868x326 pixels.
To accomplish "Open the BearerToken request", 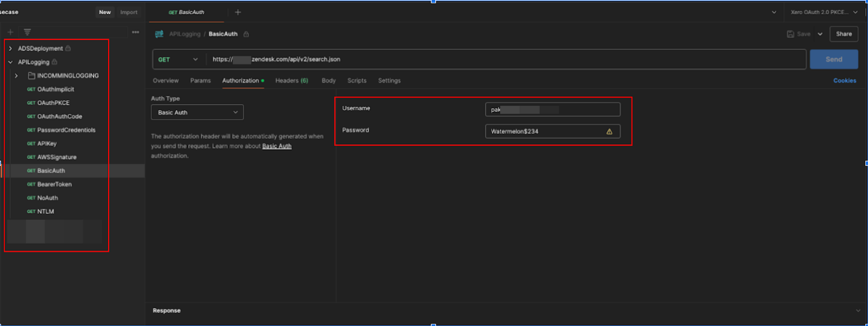I will click(54, 184).
